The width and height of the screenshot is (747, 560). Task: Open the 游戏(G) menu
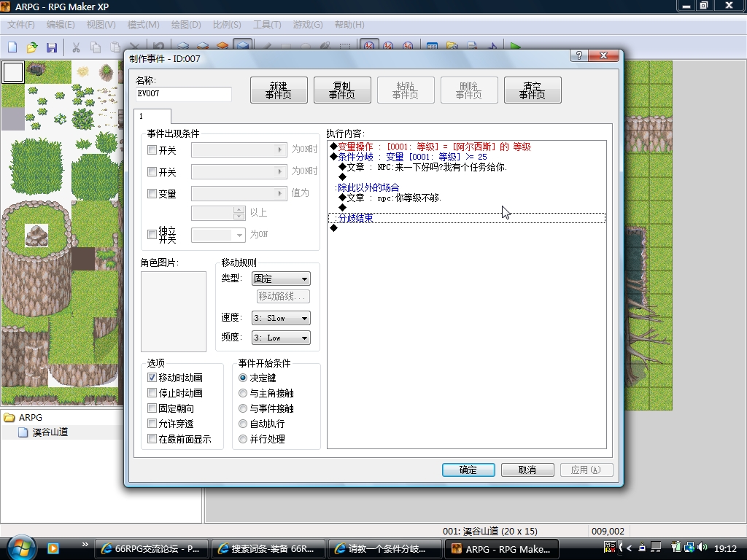click(x=308, y=24)
